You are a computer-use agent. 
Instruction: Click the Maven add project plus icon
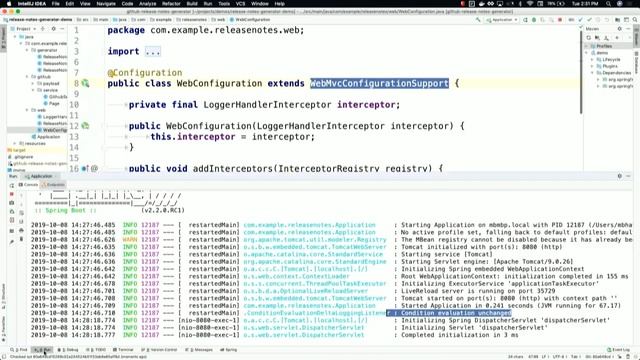(617, 38)
